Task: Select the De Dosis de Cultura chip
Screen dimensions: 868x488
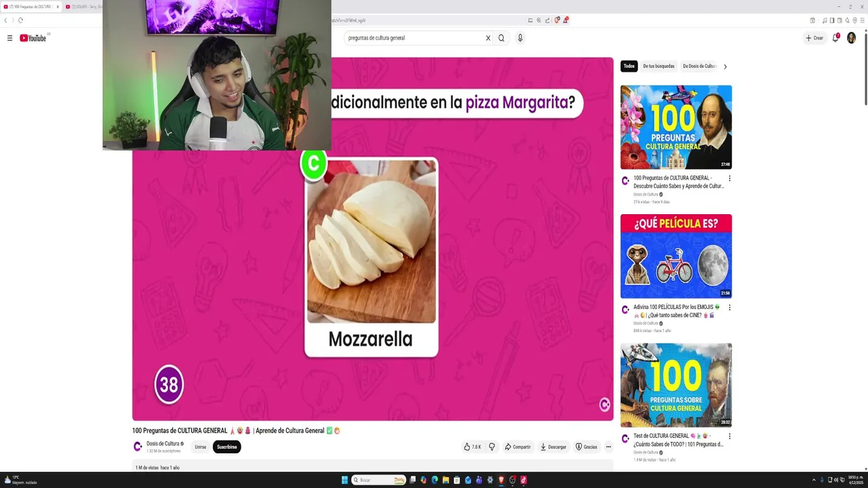Action: [699, 66]
